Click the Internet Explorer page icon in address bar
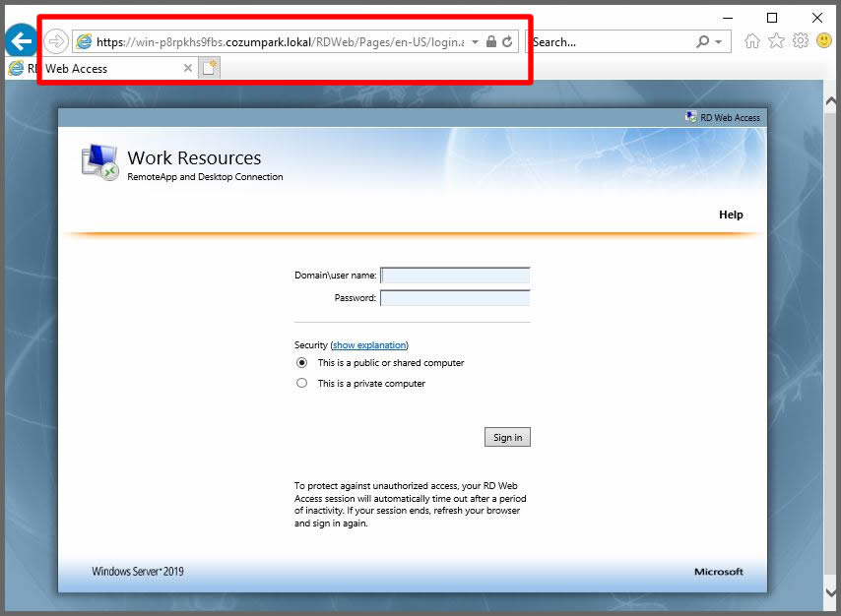 [x=84, y=41]
